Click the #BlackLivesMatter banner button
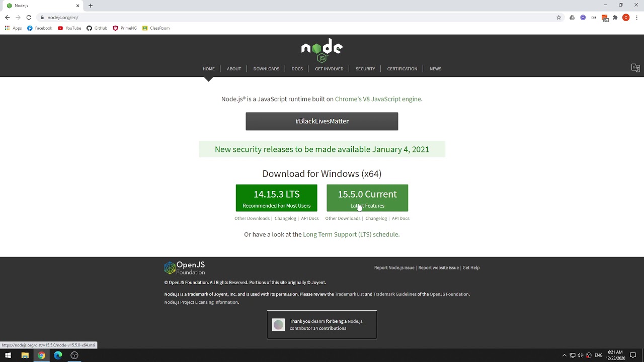Image resolution: width=644 pixels, height=362 pixels. click(x=322, y=121)
